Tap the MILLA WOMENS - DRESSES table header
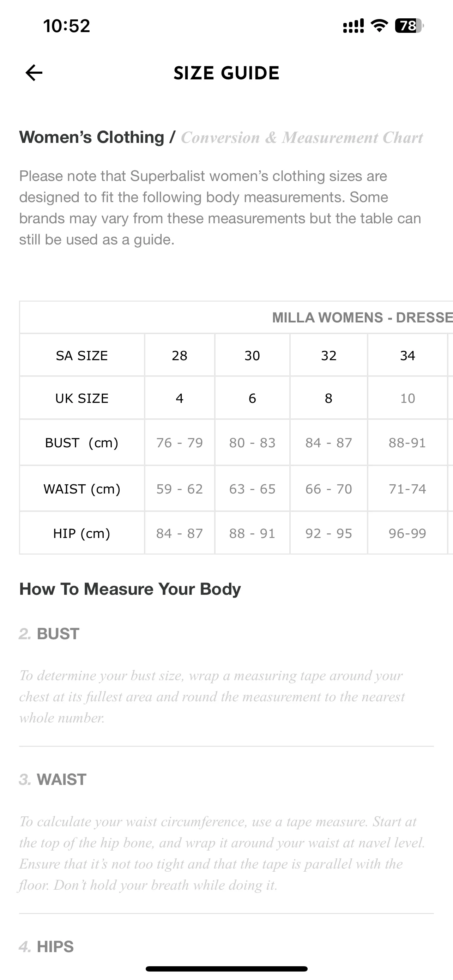453x980 pixels. click(362, 317)
